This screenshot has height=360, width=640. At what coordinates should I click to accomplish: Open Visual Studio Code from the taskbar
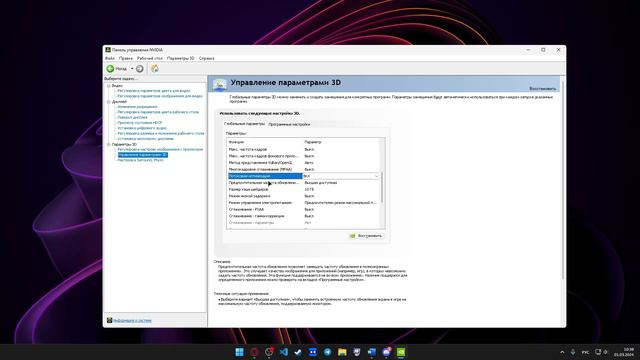pyautogui.click(x=284, y=352)
